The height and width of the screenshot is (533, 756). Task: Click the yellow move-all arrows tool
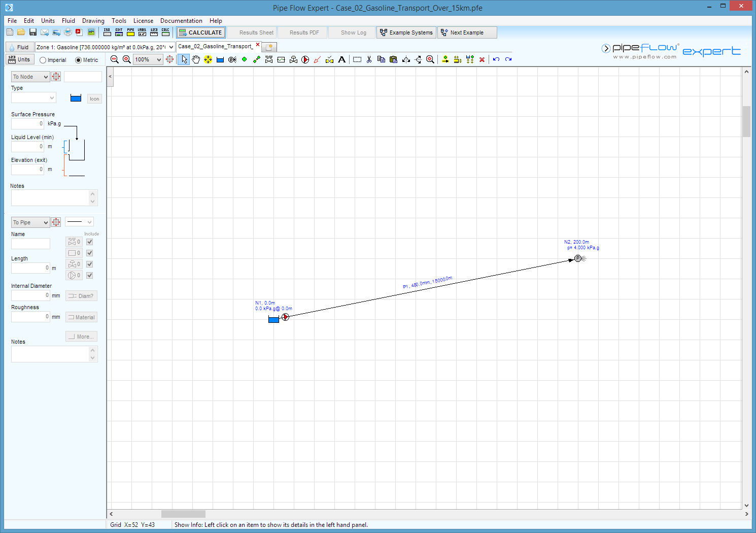pyautogui.click(x=208, y=59)
